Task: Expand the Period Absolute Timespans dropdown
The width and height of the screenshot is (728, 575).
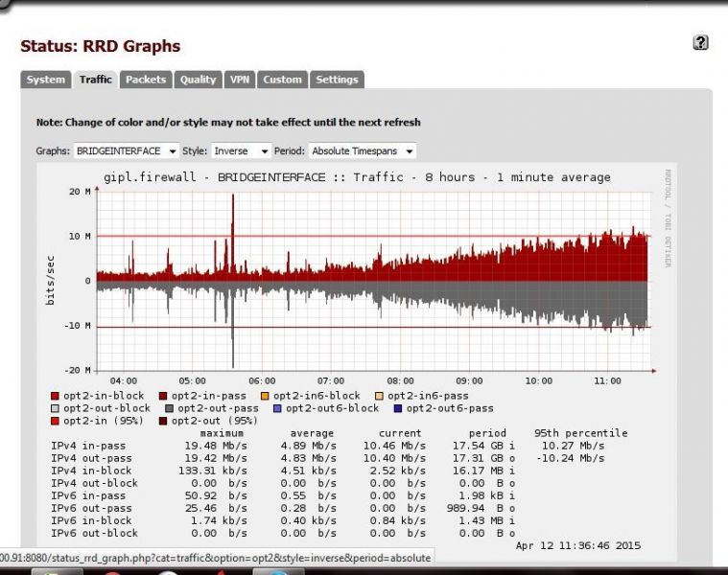Action: (x=362, y=150)
